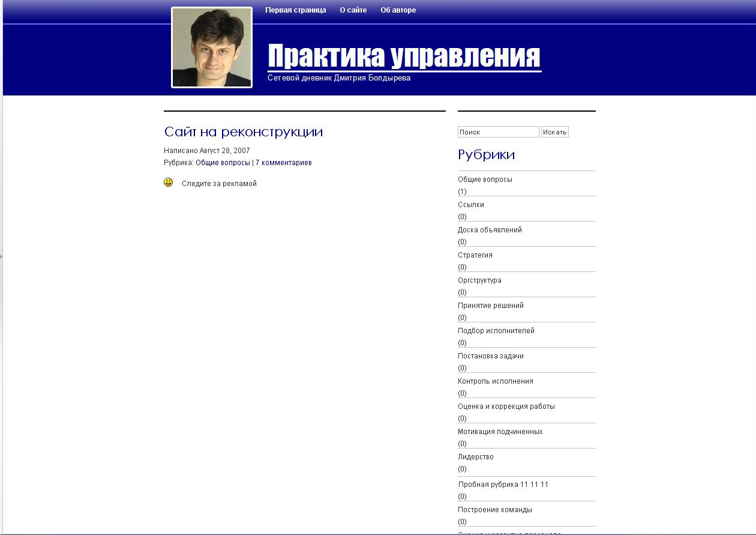Viewport: 756px width, 535px height.
Task: Open the Первая страница menu item
Action: 295,10
